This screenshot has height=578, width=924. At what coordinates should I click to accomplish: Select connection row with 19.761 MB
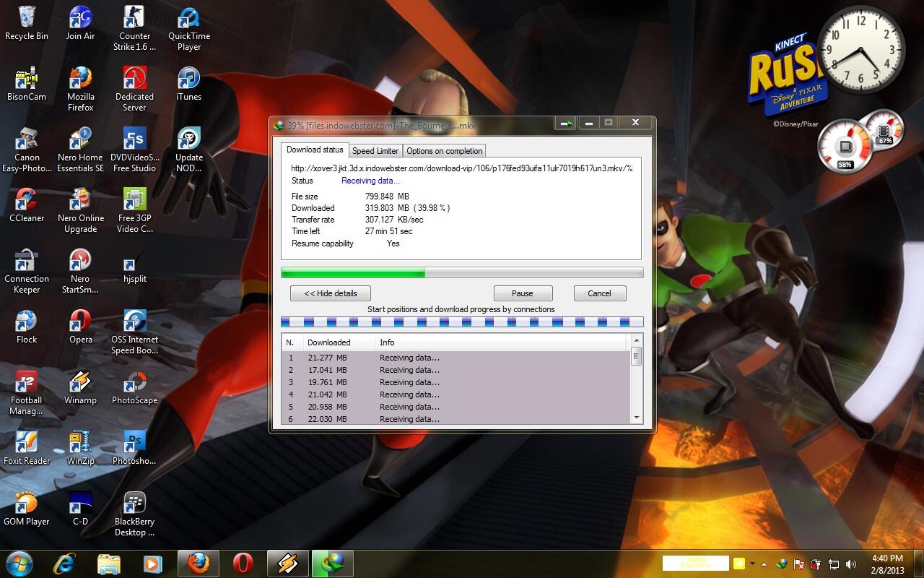456,382
